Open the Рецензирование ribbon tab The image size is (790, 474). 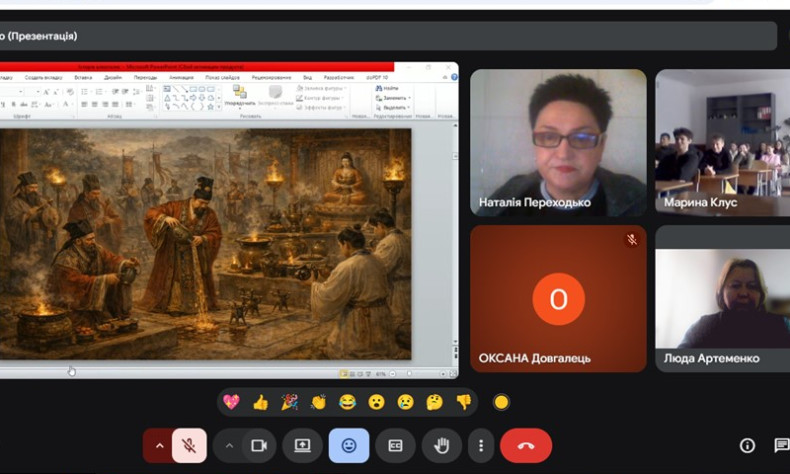(x=272, y=78)
